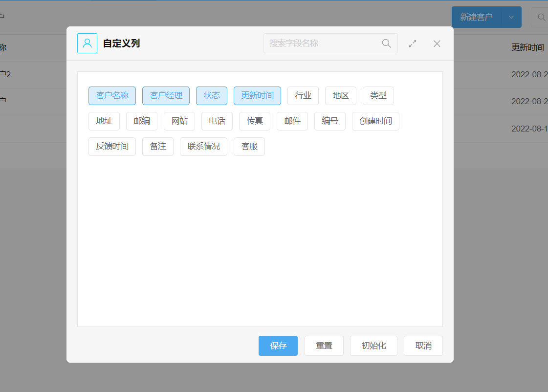The image size is (548, 392).
Task: Add the 创建时间 column tag
Action: pos(375,121)
